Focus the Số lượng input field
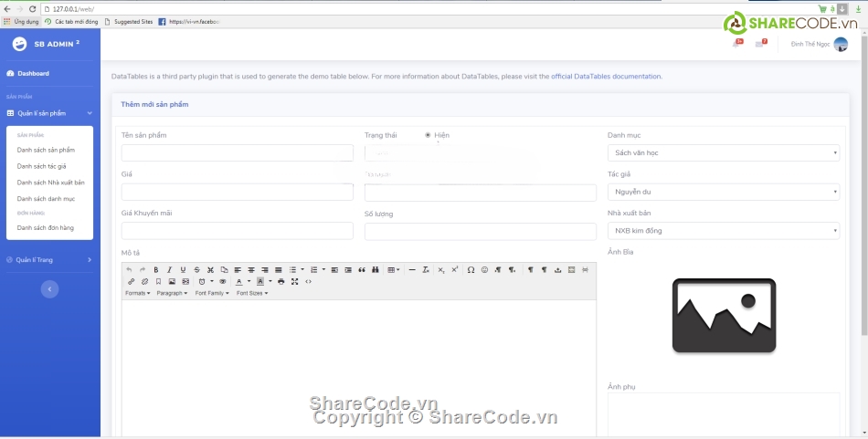This screenshot has width=868, height=439. [481, 232]
